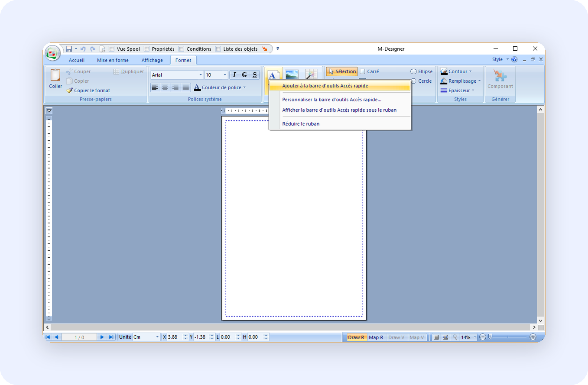Open the Epaisseur thickness dropdown
Viewport: 588px width, 385px height.
pyautogui.click(x=473, y=91)
